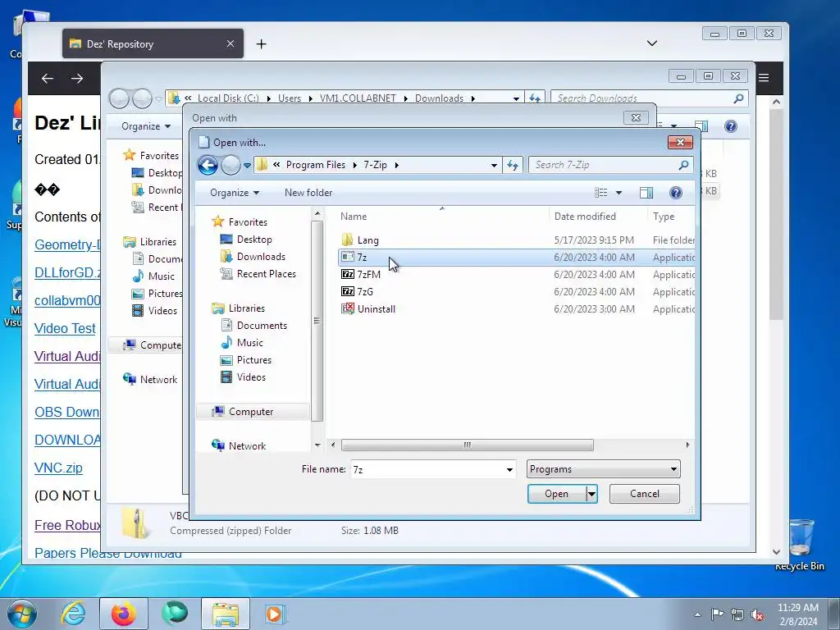Switch to Dez' Repository tab
Image resolution: width=840 pixels, height=630 pixels.
pyautogui.click(x=153, y=44)
